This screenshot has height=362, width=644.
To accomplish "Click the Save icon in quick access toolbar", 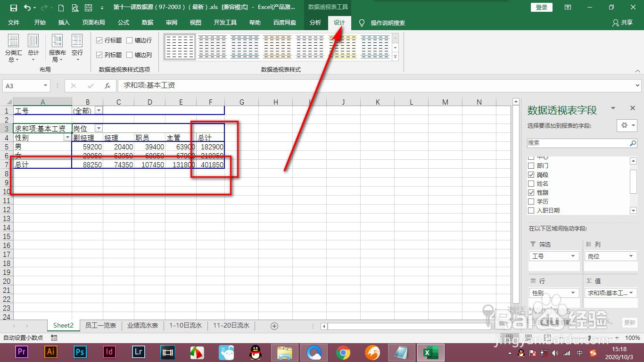I will 13,8.
